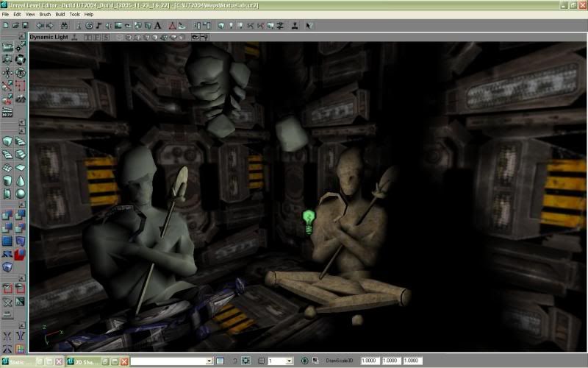Open the Tools menu
This screenshot has width=588, height=368.
pos(75,14)
